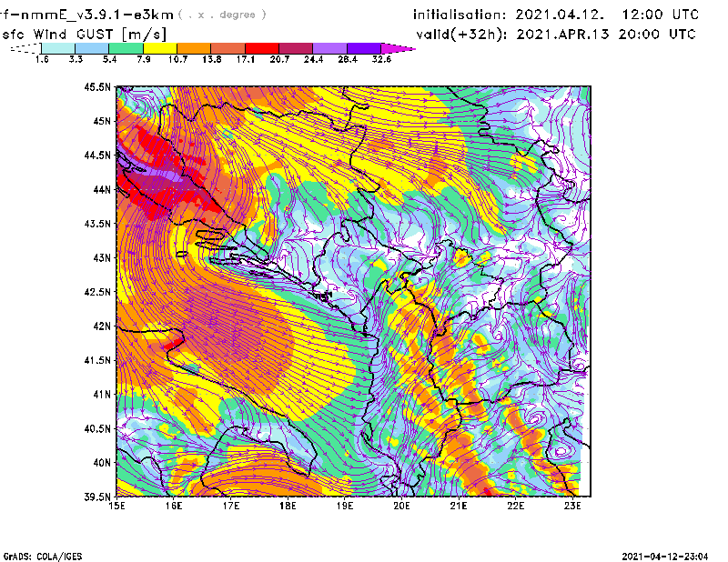Click the legend value "10.7"

point(177,59)
